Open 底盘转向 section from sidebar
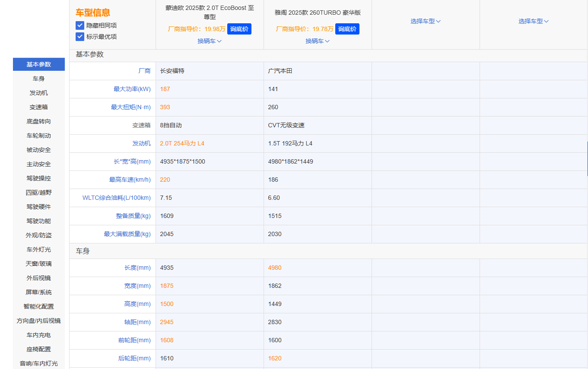The width and height of the screenshot is (588, 369). [x=39, y=121]
